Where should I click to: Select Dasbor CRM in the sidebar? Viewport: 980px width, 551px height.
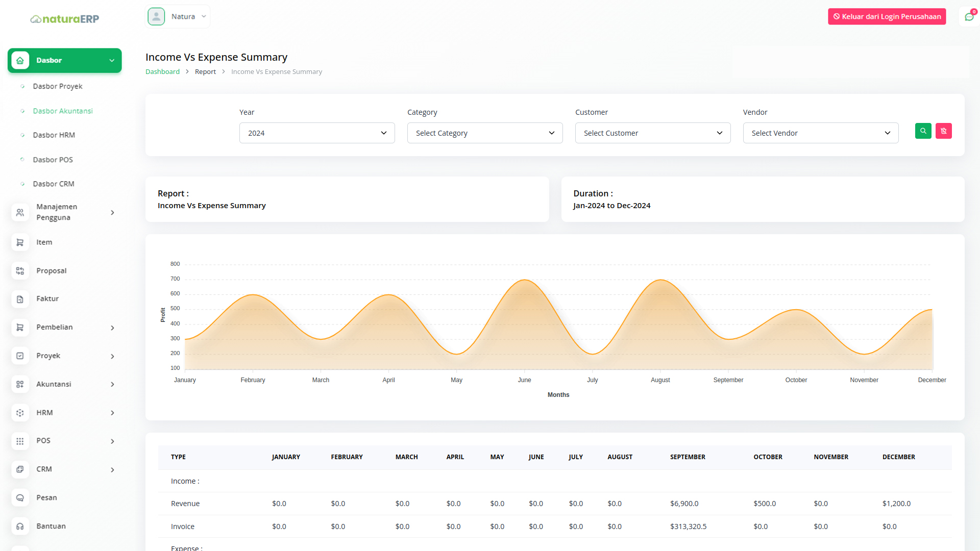54,184
